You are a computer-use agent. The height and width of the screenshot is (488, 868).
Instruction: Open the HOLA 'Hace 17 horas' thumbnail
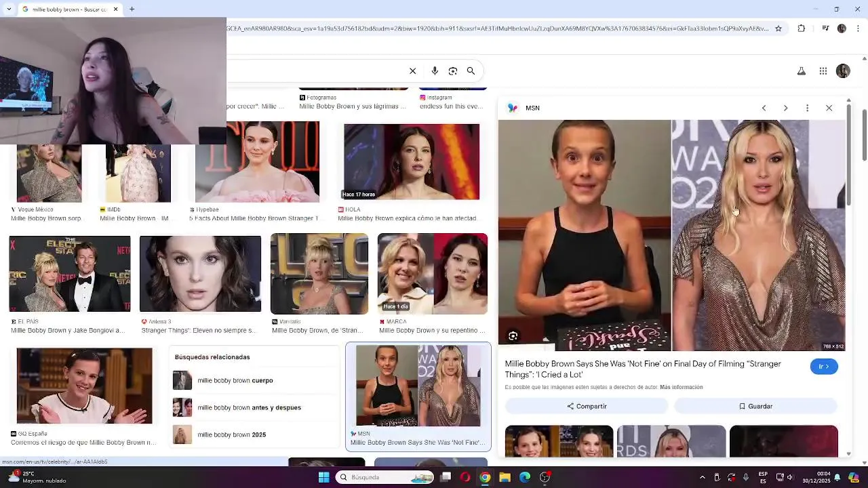click(412, 162)
